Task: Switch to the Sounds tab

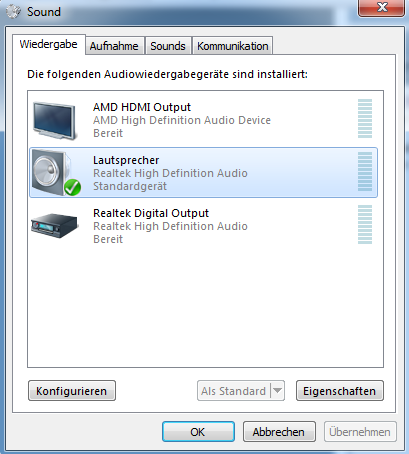Action: tap(168, 46)
